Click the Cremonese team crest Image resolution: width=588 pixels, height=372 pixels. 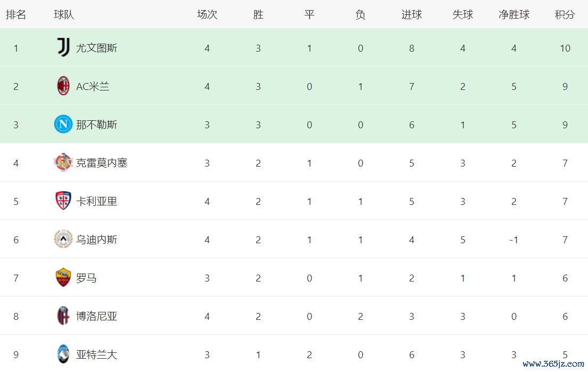pyautogui.click(x=63, y=163)
